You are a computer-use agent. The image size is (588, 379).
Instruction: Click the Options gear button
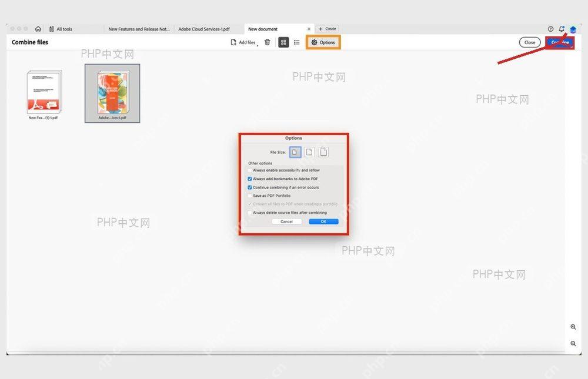click(x=323, y=42)
